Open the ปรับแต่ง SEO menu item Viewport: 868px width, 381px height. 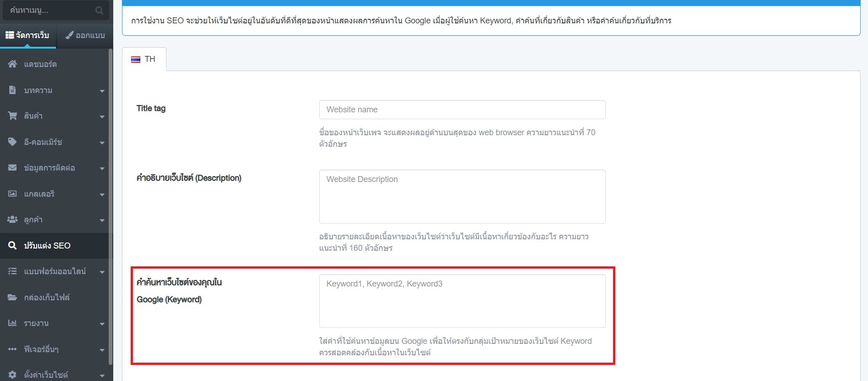(47, 246)
